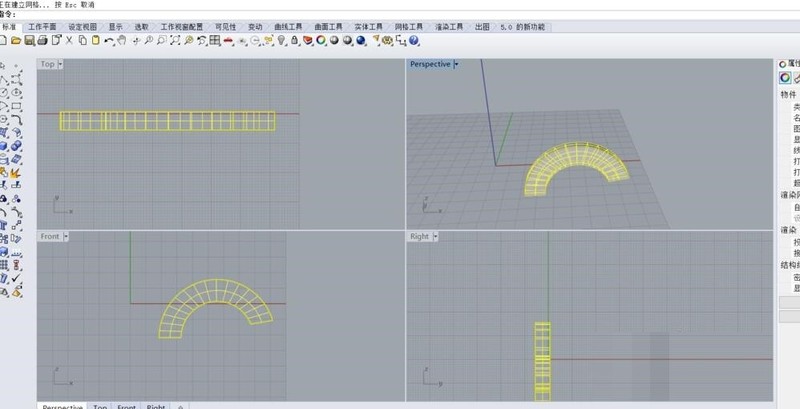Click the Undo arrow icon
Screen dimensions: 800x409
coord(109,40)
